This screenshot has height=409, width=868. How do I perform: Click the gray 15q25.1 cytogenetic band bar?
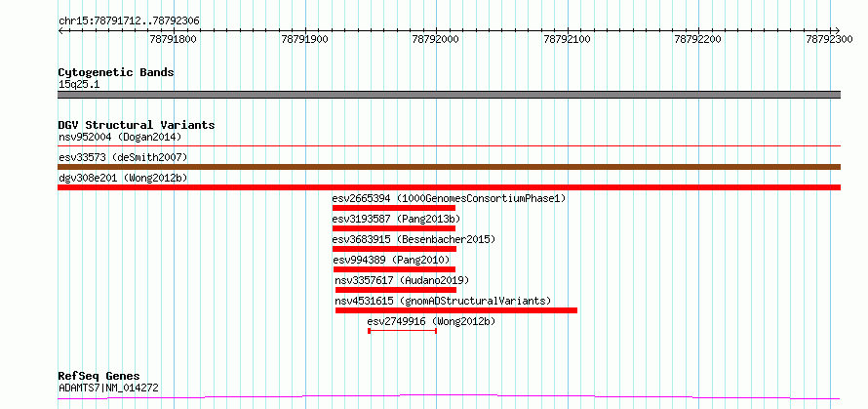(x=449, y=95)
